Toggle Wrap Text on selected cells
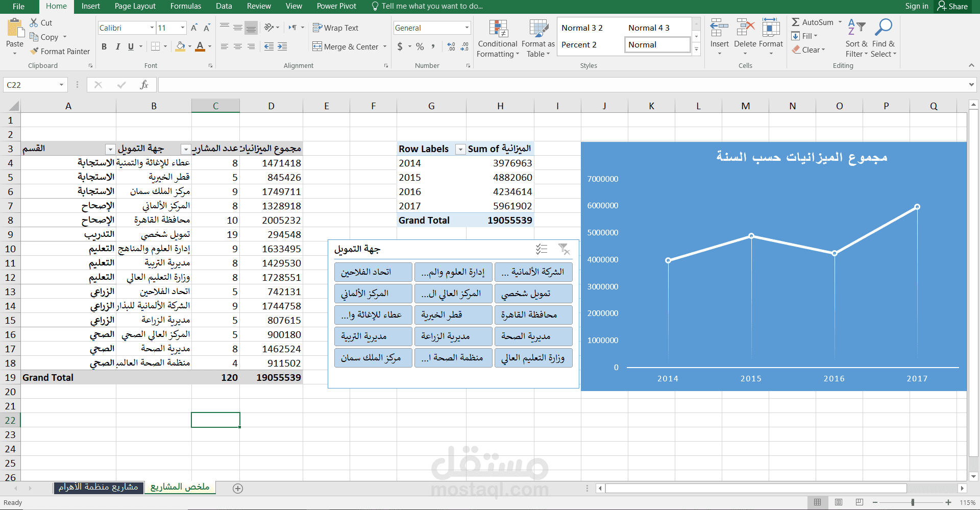The width and height of the screenshot is (980, 510). [335, 28]
